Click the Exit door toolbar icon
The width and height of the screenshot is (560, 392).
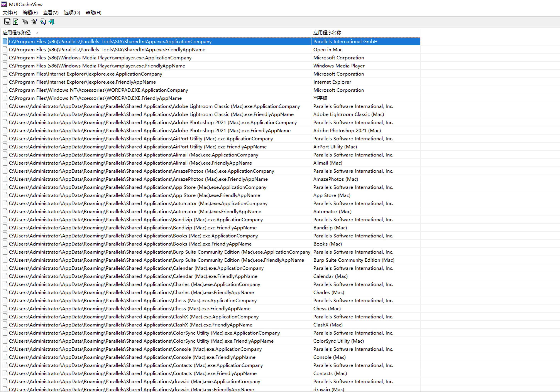(52, 22)
